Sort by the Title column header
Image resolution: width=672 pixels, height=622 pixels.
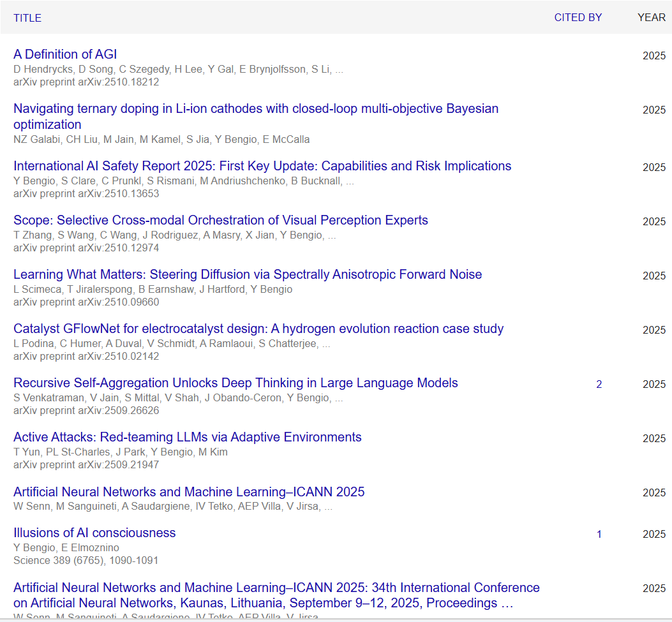tap(27, 18)
